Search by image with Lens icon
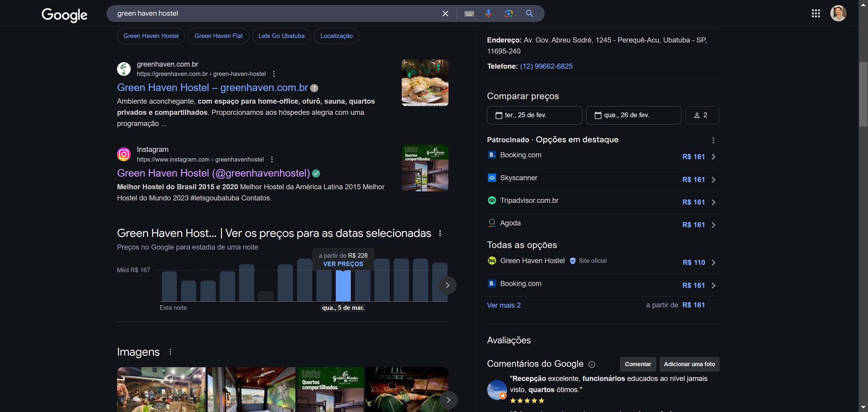The image size is (868, 412). click(508, 14)
